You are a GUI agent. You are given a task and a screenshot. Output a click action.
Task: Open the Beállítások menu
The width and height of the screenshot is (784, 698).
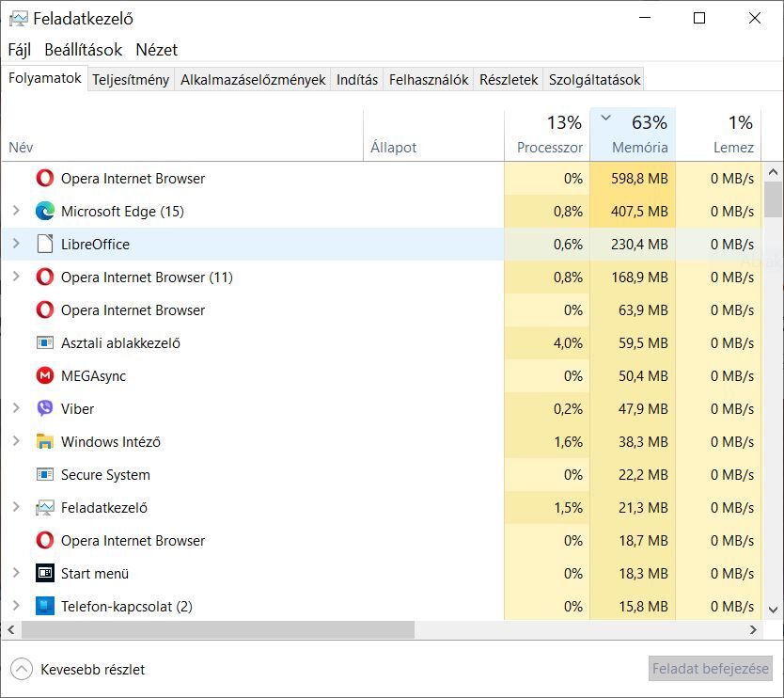click(83, 50)
